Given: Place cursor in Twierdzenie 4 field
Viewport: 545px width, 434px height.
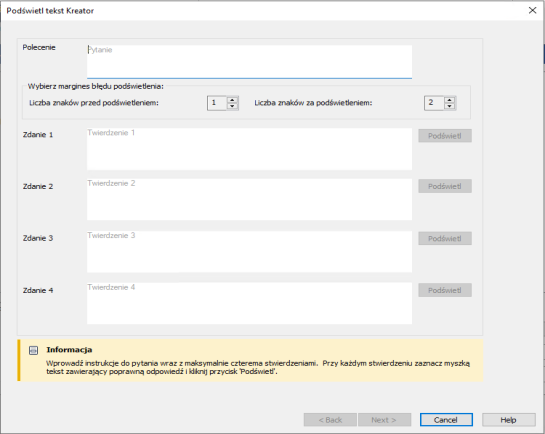Looking at the screenshot, I should (249, 303).
